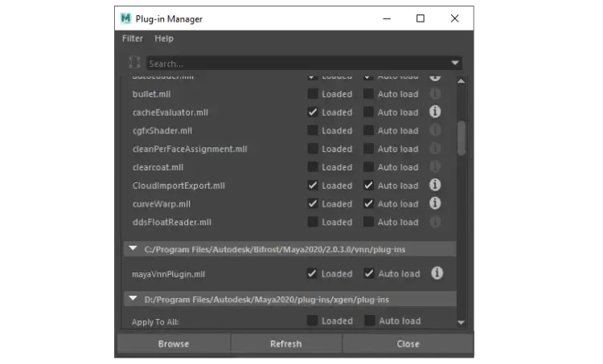Click the Browse button

point(174,344)
